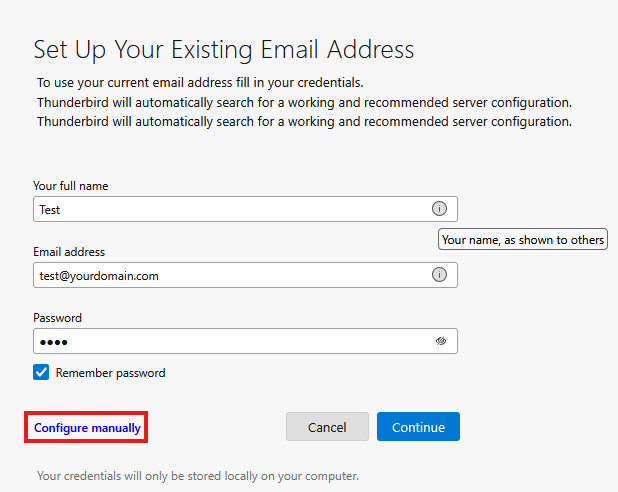This screenshot has height=492, width=618.
Task: Click the 'Your full name' field label
Action: 70,186
